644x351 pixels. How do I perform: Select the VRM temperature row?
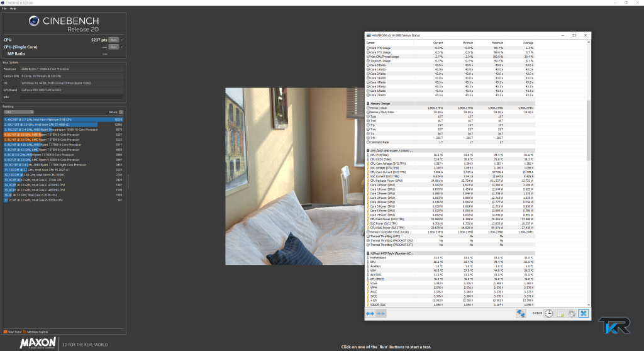click(450, 270)
